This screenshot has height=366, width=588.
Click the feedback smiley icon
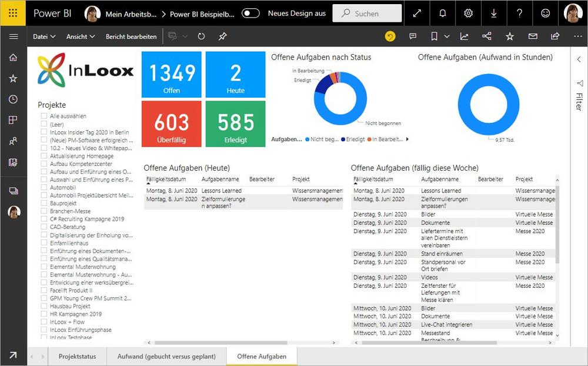545,14
